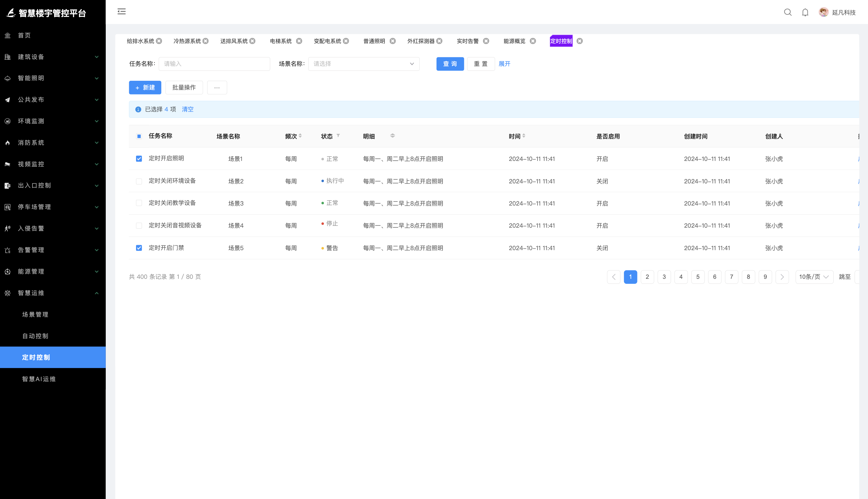
Task: Open notifications from the bell icon
Action: pos(805,12)
